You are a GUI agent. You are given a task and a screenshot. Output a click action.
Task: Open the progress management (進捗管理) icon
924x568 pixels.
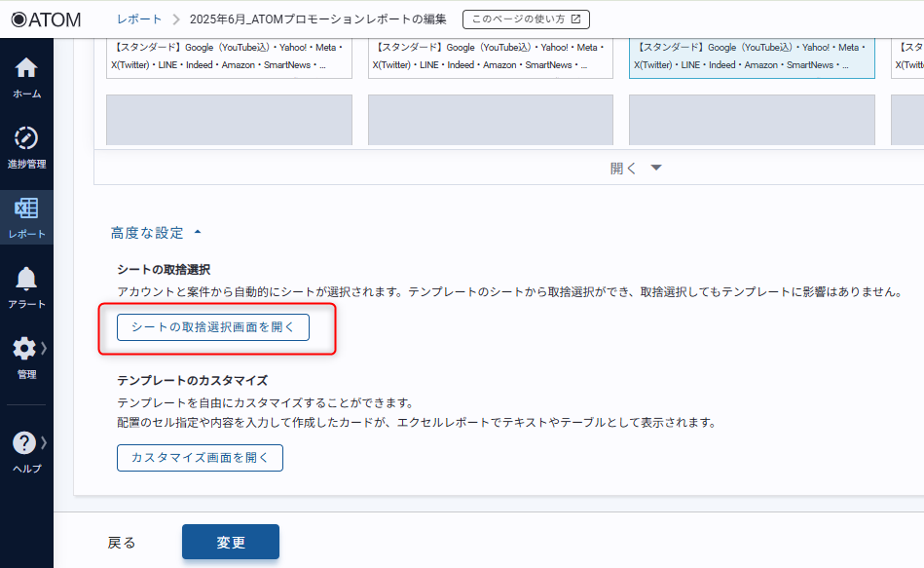(26, 138)
